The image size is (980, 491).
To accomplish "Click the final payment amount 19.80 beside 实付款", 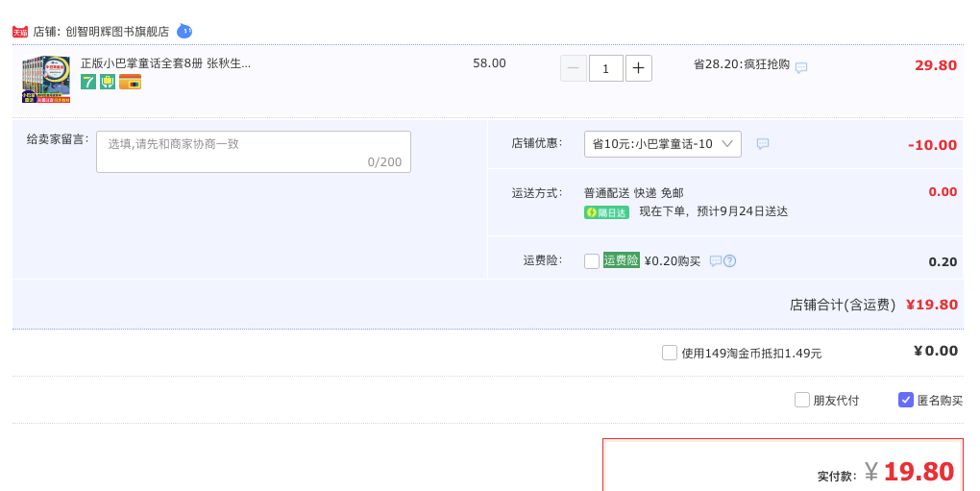I will point(919,472).
